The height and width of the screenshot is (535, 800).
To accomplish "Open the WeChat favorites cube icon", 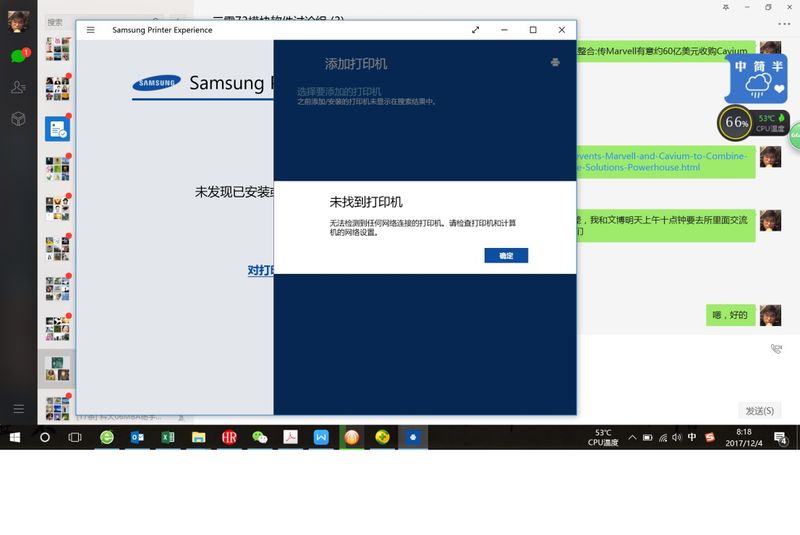I will (x=18, y=119).
